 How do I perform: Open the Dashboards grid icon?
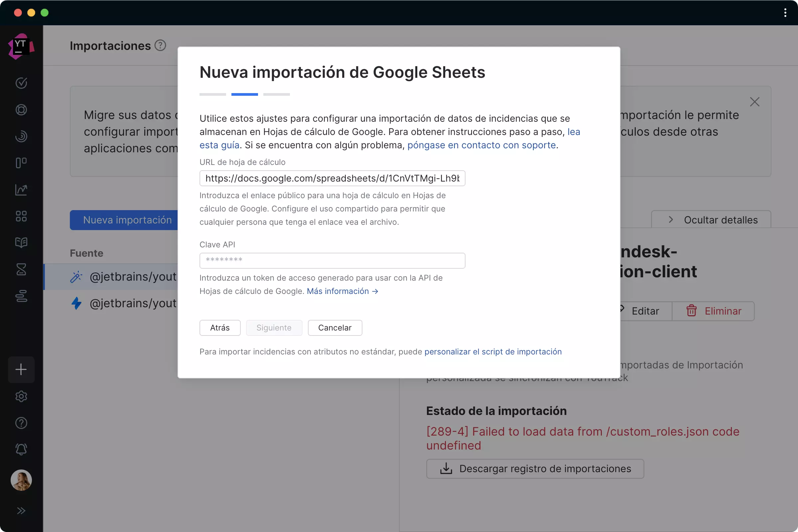[x=21, y=216]
